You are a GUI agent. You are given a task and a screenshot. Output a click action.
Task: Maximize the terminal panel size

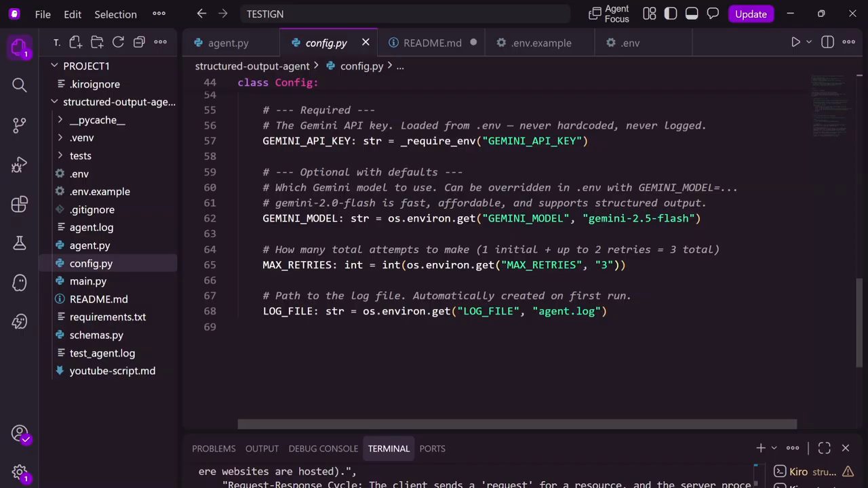(x=825, y=448)
